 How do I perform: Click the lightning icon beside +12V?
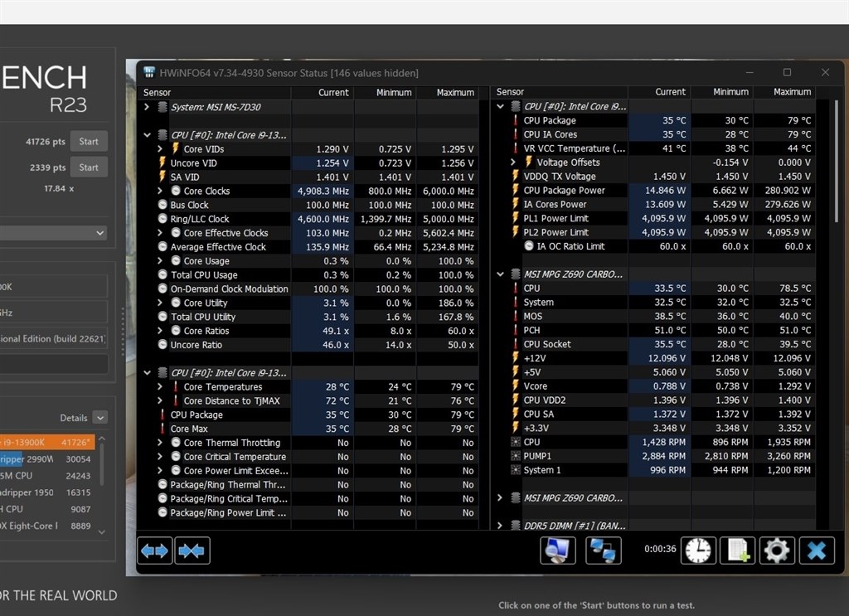pos(516,358)
